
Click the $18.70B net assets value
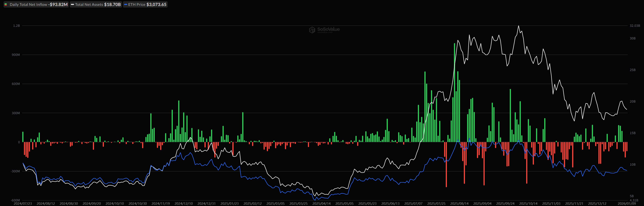tap(112, 5)
